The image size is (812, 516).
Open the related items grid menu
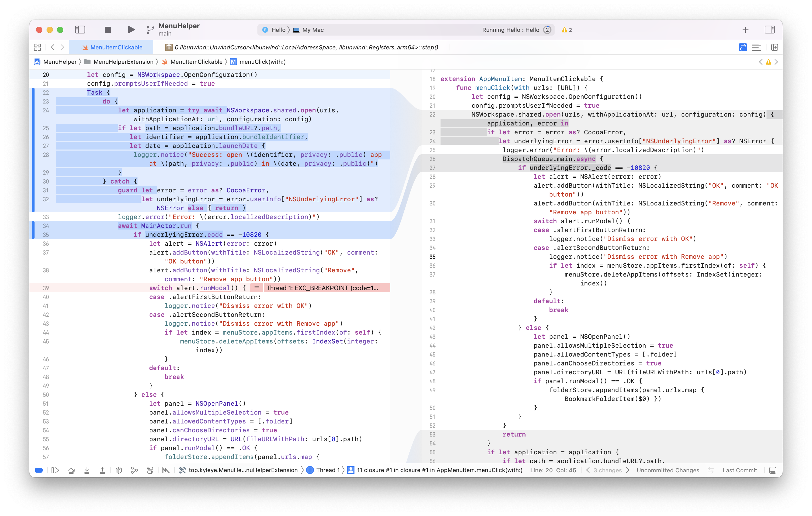click(37, 48)
